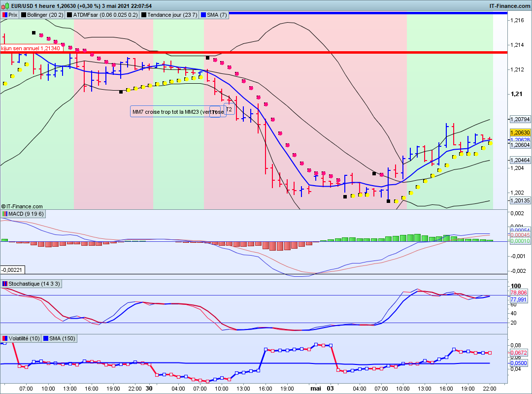Click the kijun sen annuel 1,21340 label
Viewport: 532px width, 394px height.
click(31, 48)
